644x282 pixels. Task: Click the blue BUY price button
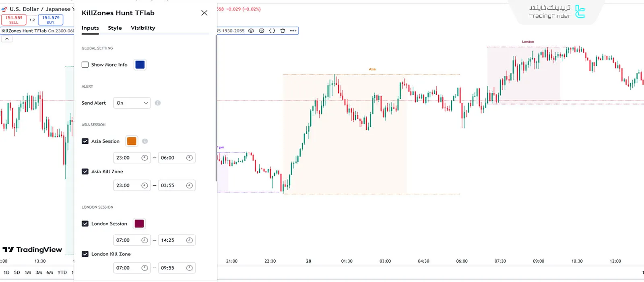tap(51, 20)
